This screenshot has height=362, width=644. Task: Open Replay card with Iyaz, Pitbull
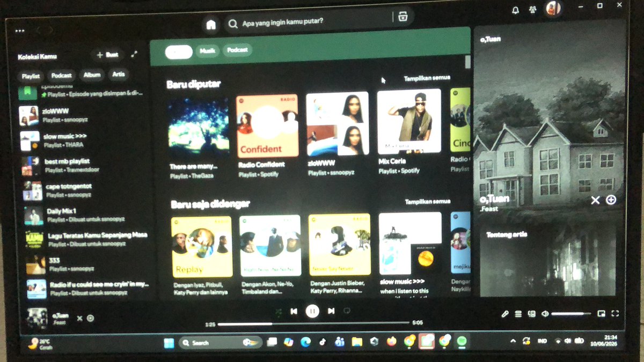(201, 256)
